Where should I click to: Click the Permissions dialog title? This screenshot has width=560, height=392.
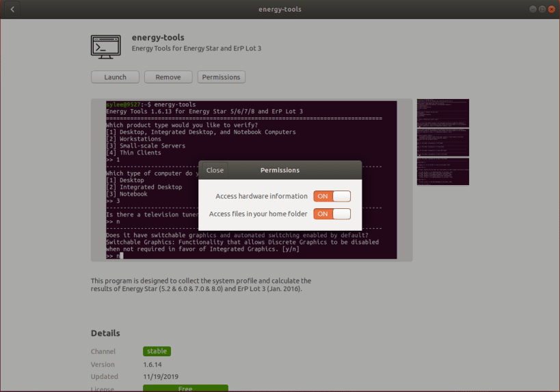pyautogui.click(x=280, y=170)
